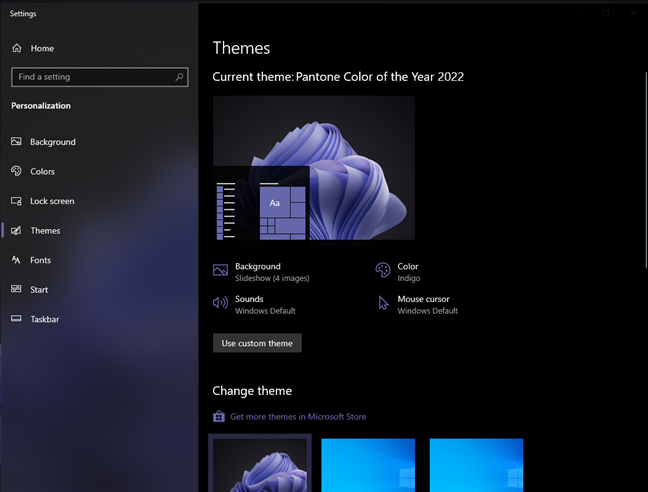Screen dimensions: 648x492
Task: Click the Lock screen icon in sidebar
Action: (x=16, y=201)
